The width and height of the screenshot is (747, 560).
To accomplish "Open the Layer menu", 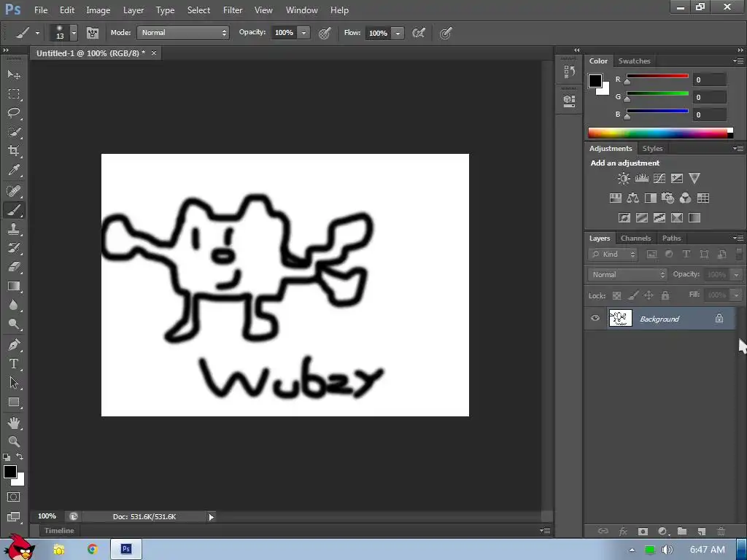I will pos(133,10).
